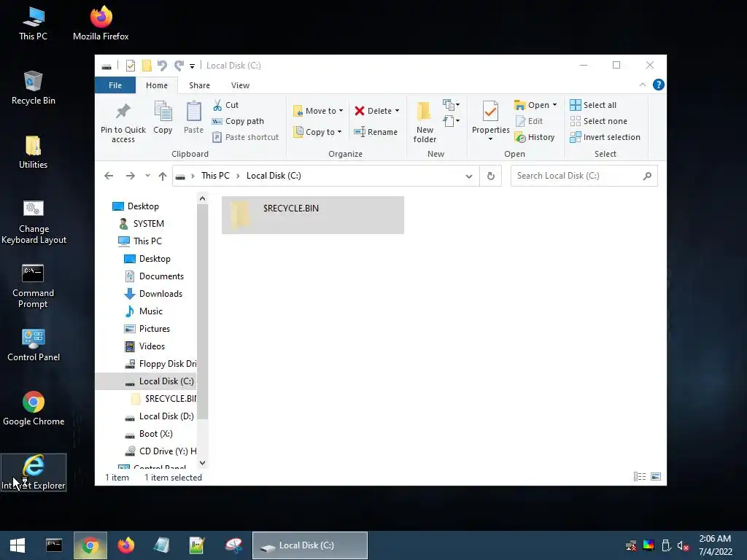Image resolution: width=747 pixels, height=560 pixels.
Task: Click Redo in quick access toolbar
Action: [x=179, y=66]
